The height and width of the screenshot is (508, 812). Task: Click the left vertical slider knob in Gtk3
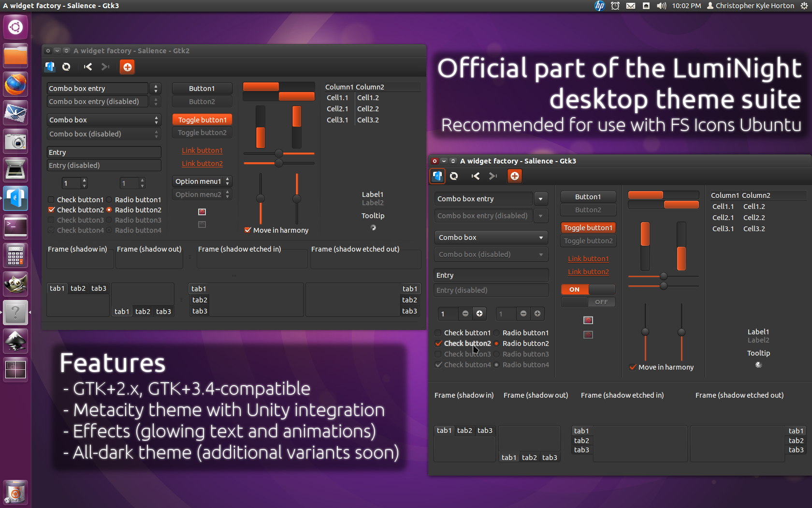(645, 332)
